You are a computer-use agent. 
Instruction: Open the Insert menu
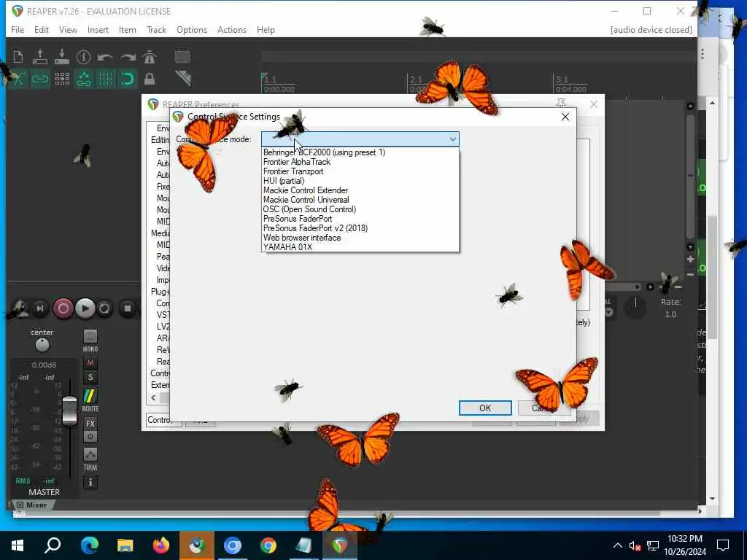point(98,29)
